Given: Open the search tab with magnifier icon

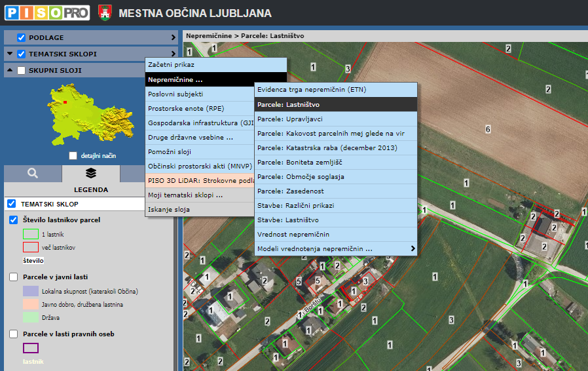Looking at the screenshot, I should coord(33,173).
